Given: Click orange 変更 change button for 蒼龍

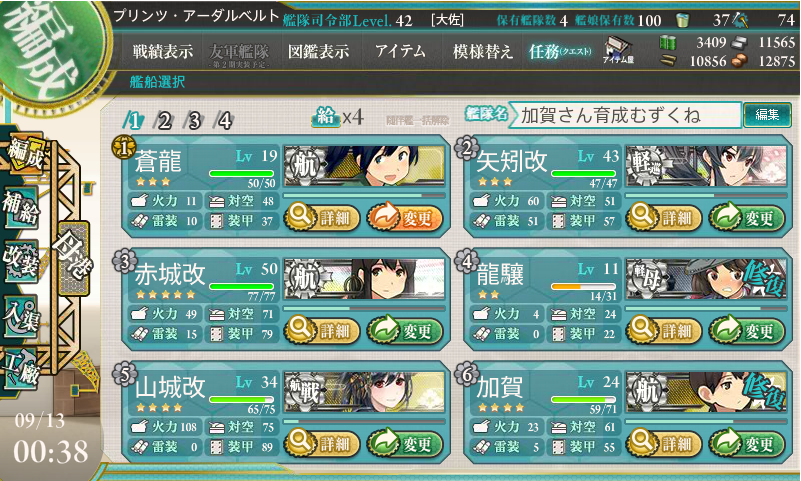Looking at the screenshot, I should click(x=405, y=218).
